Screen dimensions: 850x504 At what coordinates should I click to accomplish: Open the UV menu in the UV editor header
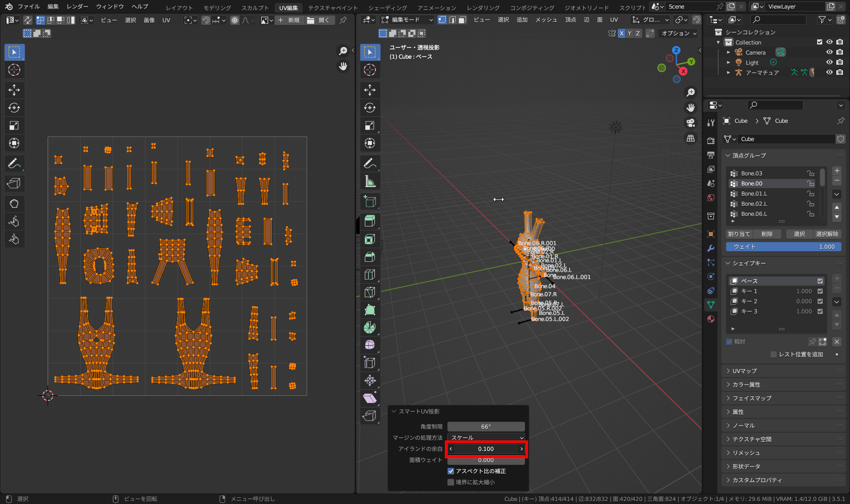(x=166, y=20)
